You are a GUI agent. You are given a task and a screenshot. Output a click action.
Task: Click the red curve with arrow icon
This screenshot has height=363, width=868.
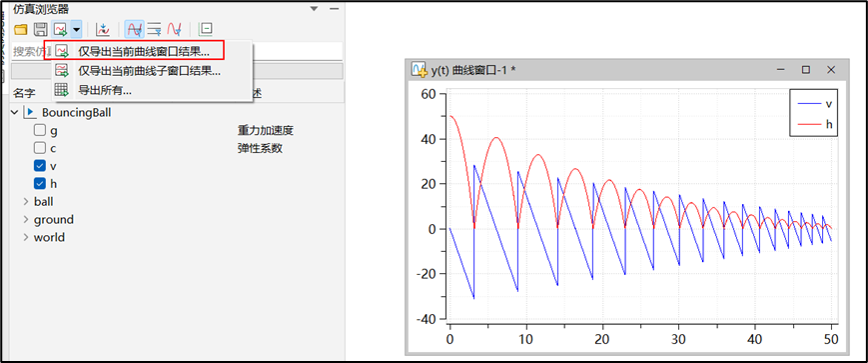(x=175, y=29)
